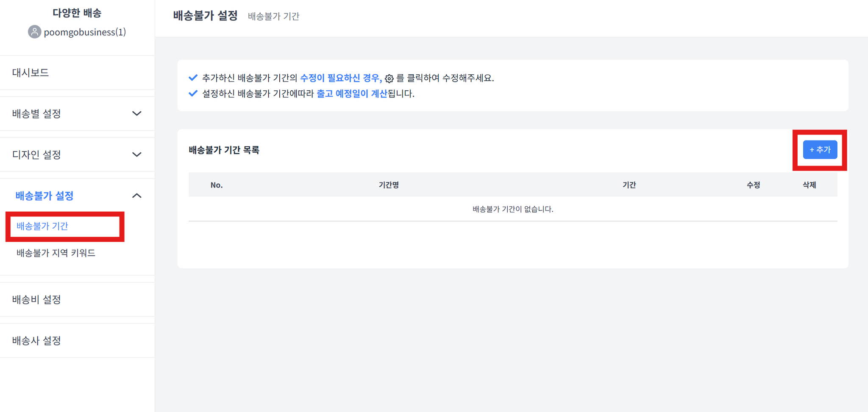Expand 디자인 설정 with its chevron

click(136, 154)
